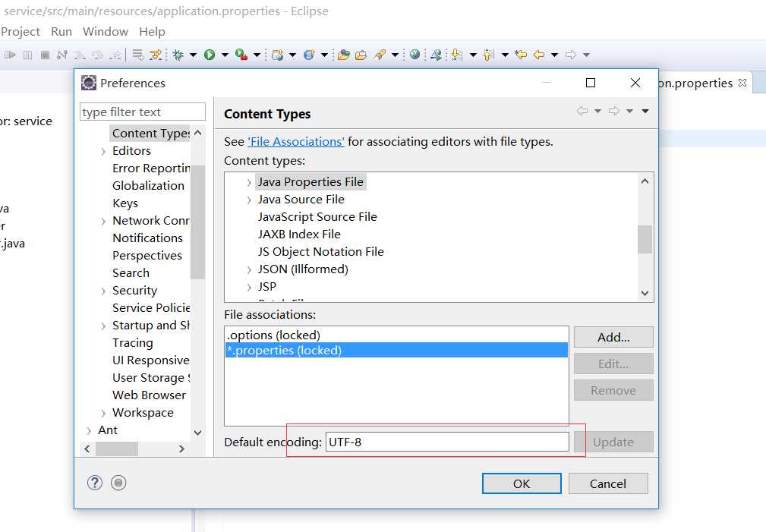Click the record/restore defaults circle icon
The image size is (766, 532).
click(x=118, y=483)
